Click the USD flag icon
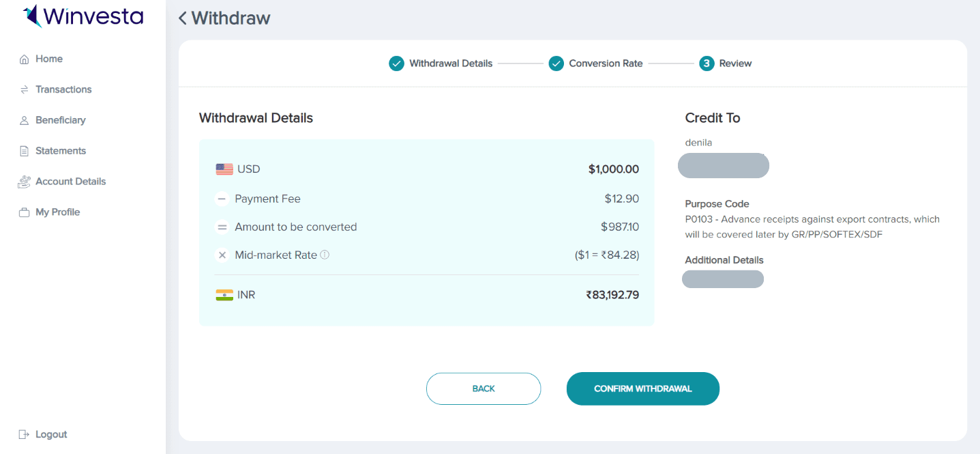This screenshot has width=980, height=454. coord(224,169)
